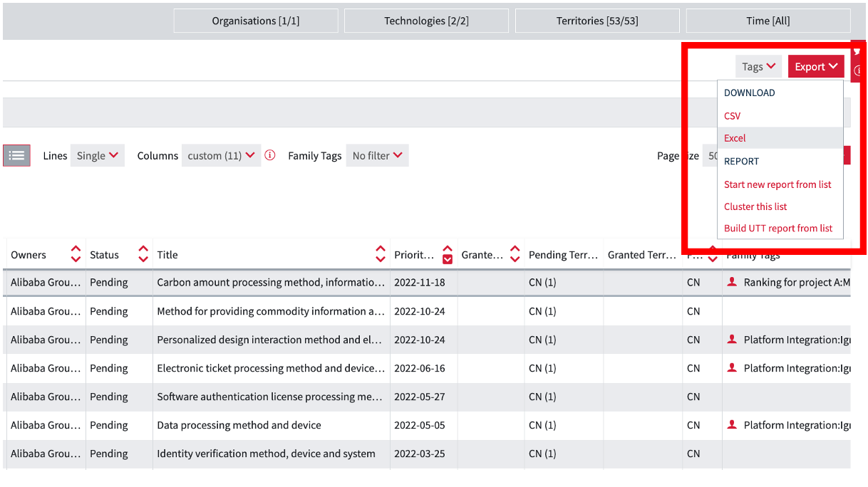This screenshot has width=868, height=487.
Task: Click the Pending Territories column header
Action: click(563, 255)
